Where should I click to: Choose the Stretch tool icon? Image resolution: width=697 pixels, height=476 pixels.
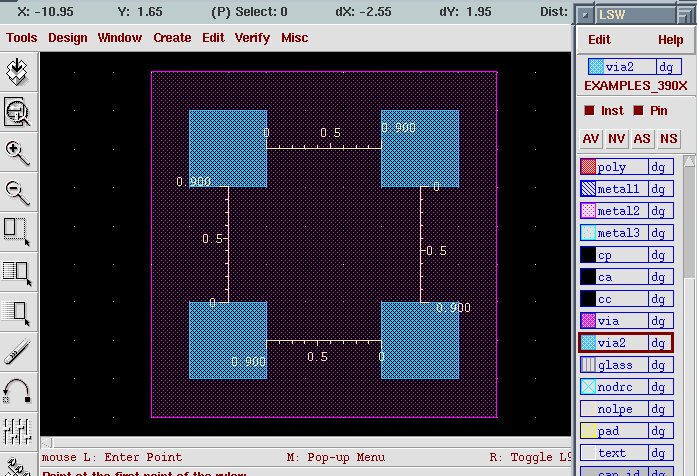17,232
